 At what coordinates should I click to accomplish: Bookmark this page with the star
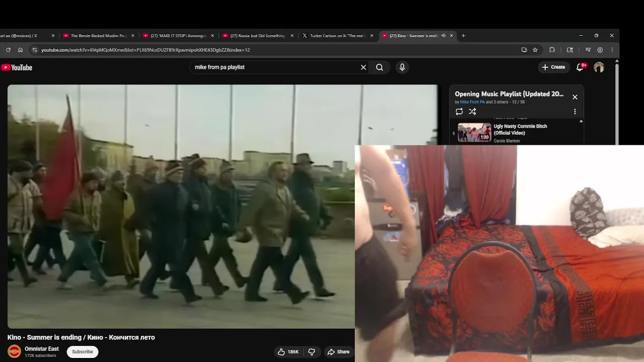point(535,50)
